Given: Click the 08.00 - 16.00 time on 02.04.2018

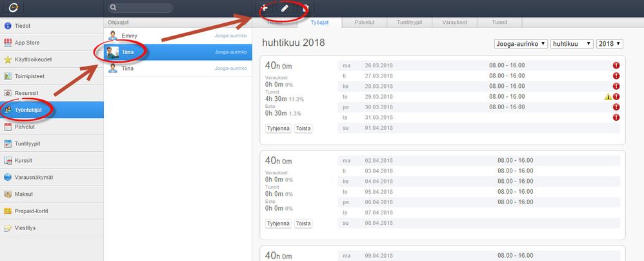Looking at the screenshot, I should [516, 160].
